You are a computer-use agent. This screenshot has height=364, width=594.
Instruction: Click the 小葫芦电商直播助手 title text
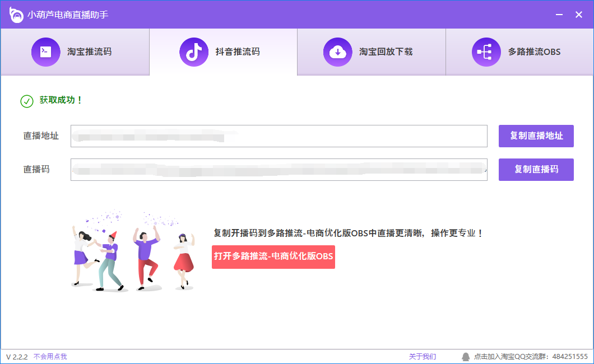tap(68, 15)
